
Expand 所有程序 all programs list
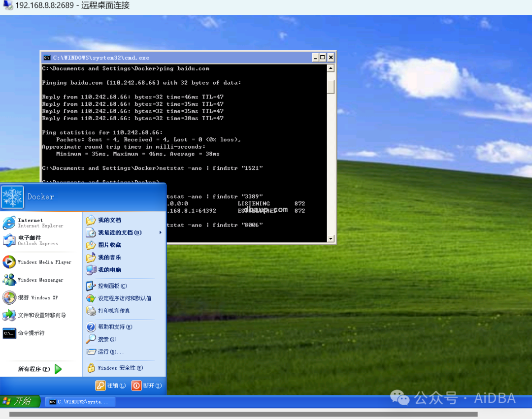pyautogui.click(x=40, y=369)
